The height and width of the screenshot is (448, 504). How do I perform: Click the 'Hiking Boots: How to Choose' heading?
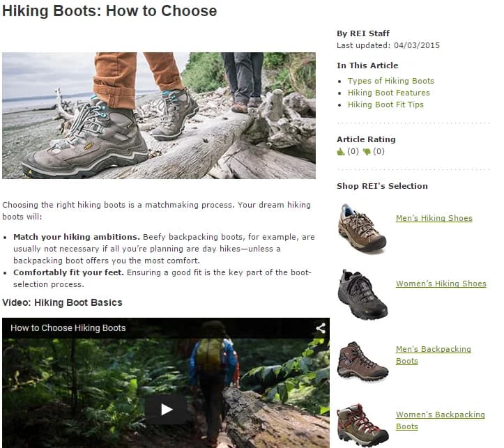109,11
